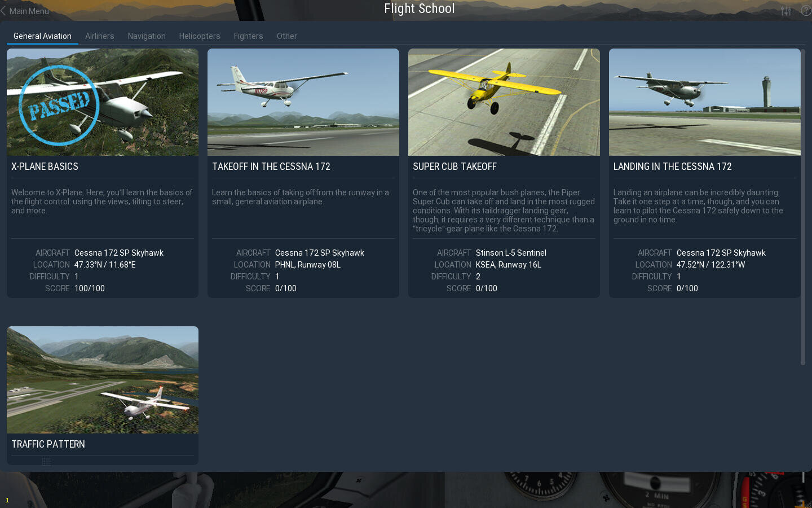The width and height of the screenshot is (812, 508).
Task: Click Landing lesson description paragraph
Action: pyautogui.click(x=698, y=206)
